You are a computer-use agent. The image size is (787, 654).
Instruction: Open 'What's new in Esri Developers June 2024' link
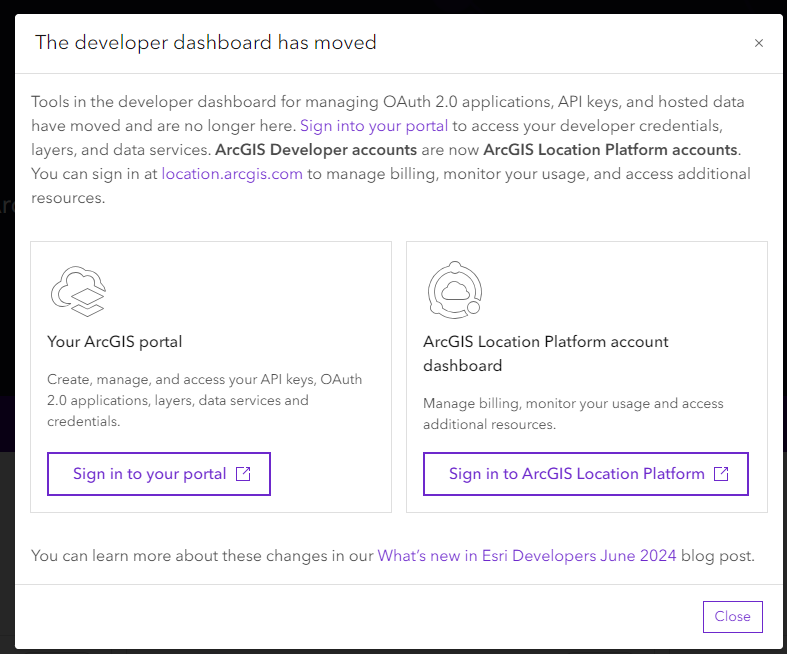[x=527, y=555]
